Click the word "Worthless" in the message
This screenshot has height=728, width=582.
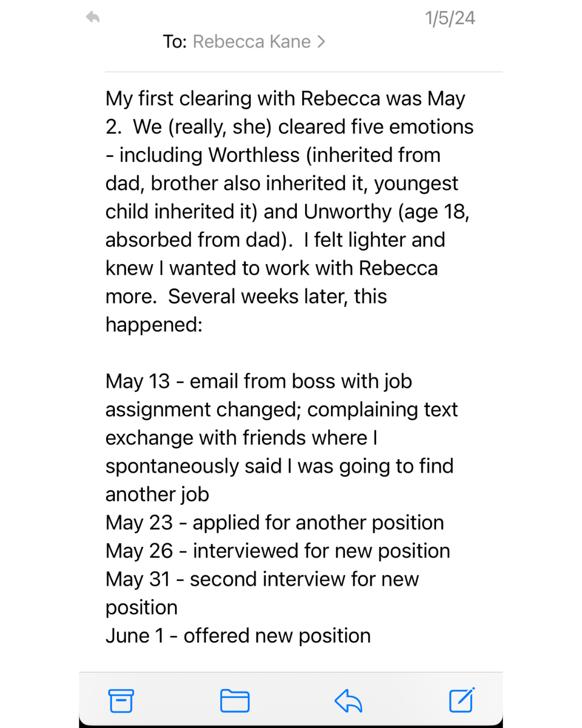254,155
